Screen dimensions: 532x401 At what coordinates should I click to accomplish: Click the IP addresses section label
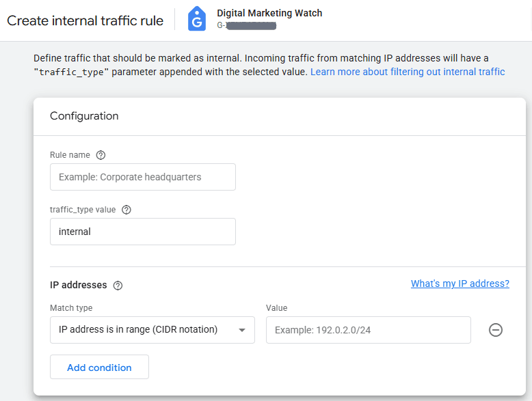(79, 285)
